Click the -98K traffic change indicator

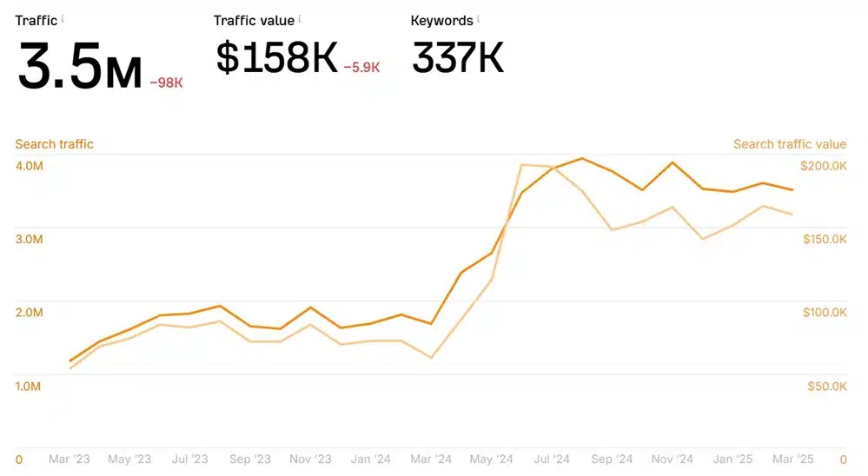(166, 83)
